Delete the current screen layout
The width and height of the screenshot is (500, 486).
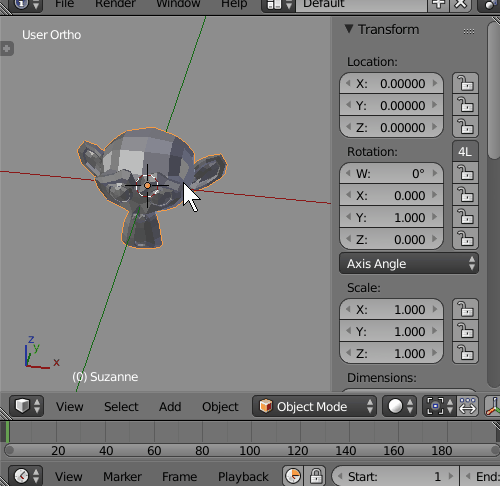[x=460, y=4]
